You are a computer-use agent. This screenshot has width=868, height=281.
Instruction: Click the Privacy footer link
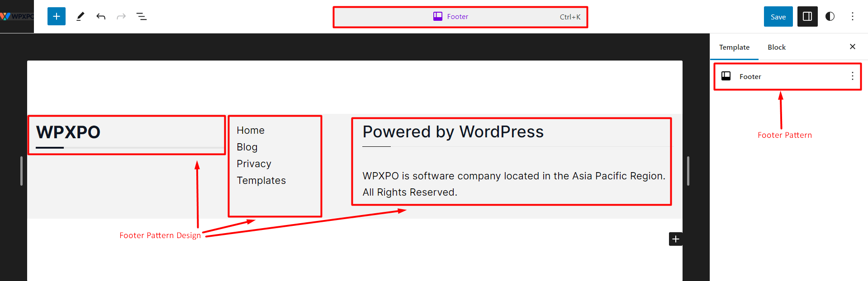click(254, 164)
